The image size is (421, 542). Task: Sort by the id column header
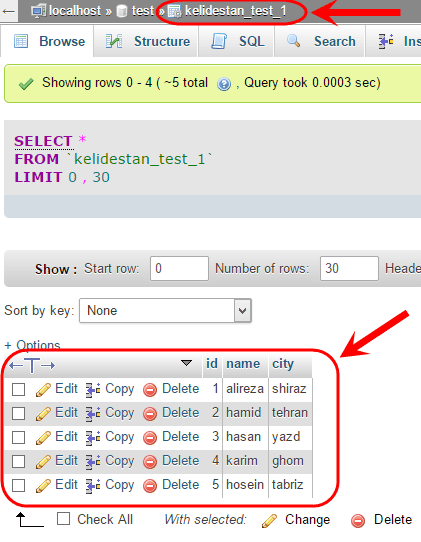(212, 364)
